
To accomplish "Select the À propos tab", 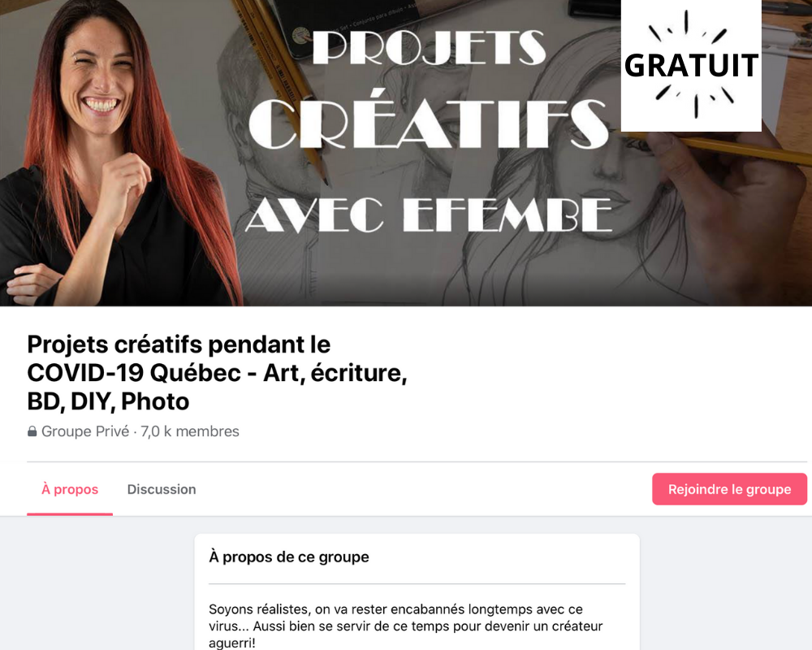I will click(x=70, y=489).
